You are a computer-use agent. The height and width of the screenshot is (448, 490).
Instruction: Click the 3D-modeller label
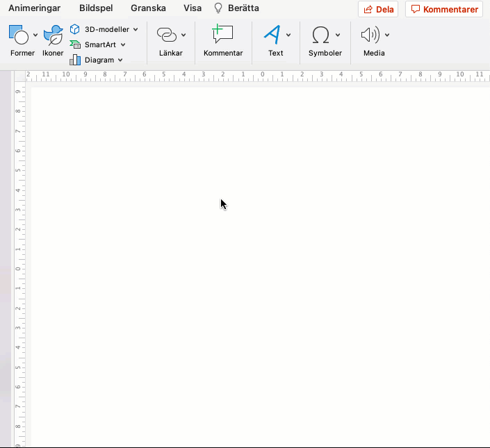pyautogui.click(x=107, y=29)
